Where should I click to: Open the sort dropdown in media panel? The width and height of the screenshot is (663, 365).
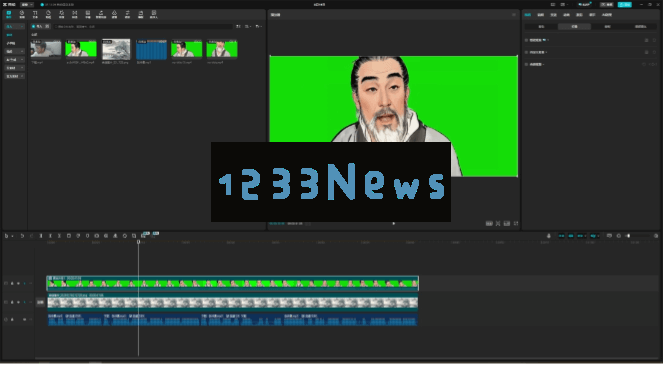point(248,26)
